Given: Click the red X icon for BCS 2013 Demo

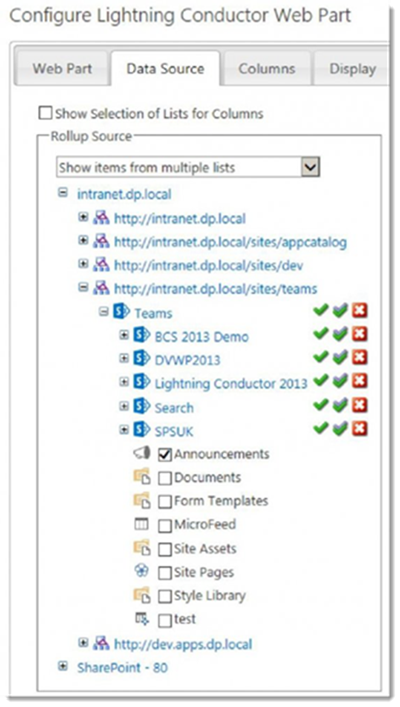Looking at the screenshot, I should click(x=360, y=334).
